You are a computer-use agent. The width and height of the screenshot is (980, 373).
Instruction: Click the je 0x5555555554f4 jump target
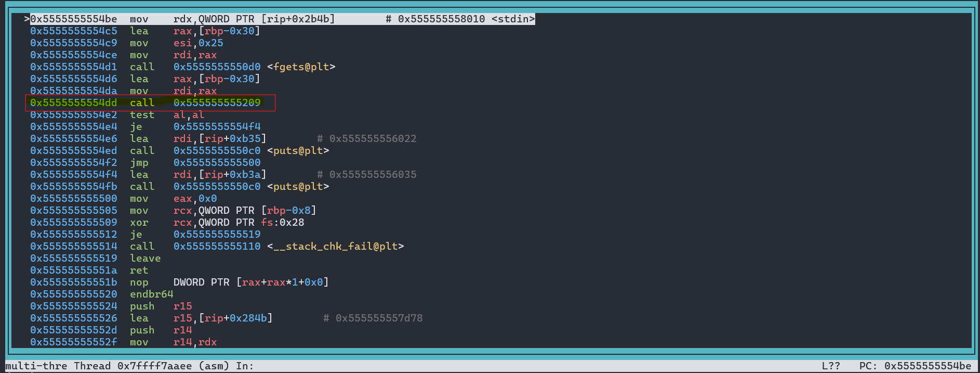[217, 127]
